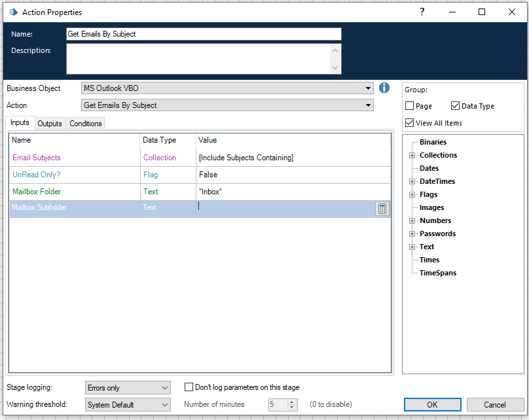Expand the Flags tree node
The height and width of the screenshot is (420, 529).
tap(412, 195)
